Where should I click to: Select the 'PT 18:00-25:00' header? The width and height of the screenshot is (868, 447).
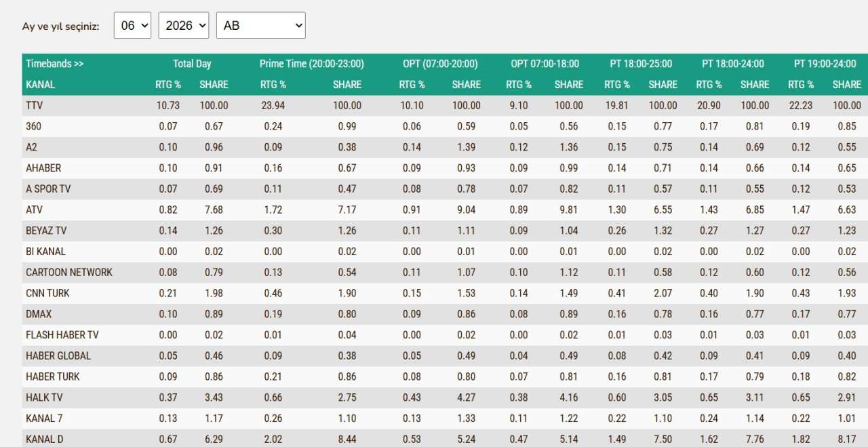tap(641, 64)
